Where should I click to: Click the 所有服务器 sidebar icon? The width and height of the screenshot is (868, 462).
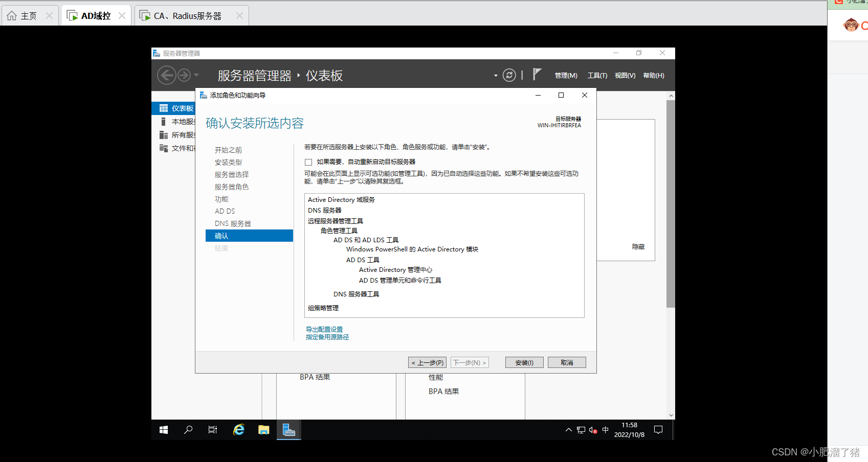tap(163, 135)
